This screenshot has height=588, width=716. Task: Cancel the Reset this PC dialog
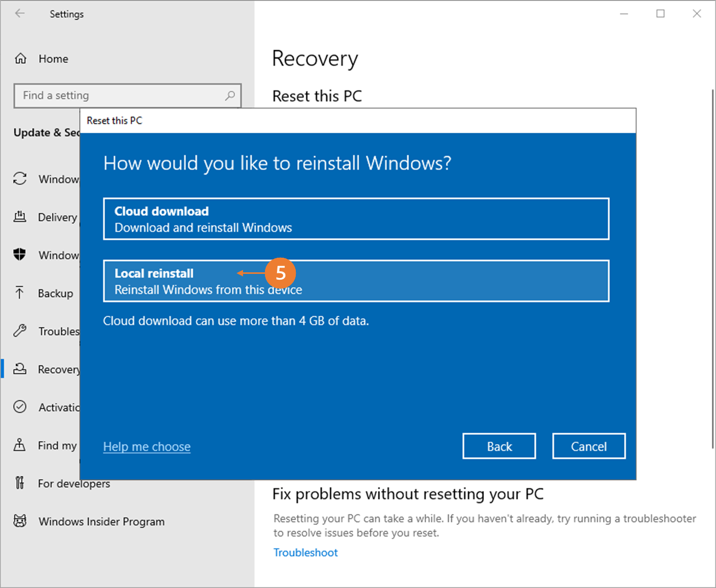(x=589, y=446)
